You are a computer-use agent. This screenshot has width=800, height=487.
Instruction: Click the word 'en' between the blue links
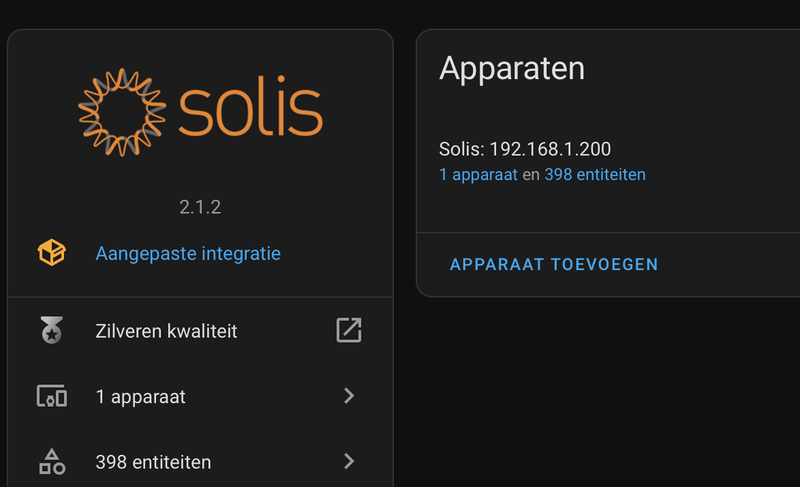tap(531, 174)
